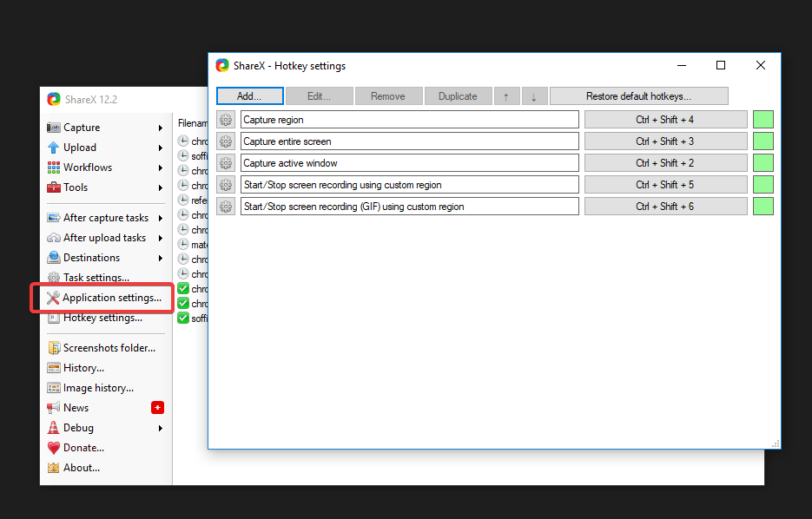Open Upload via its blue arrow icon
812x519 pixels.
(53, 148)
